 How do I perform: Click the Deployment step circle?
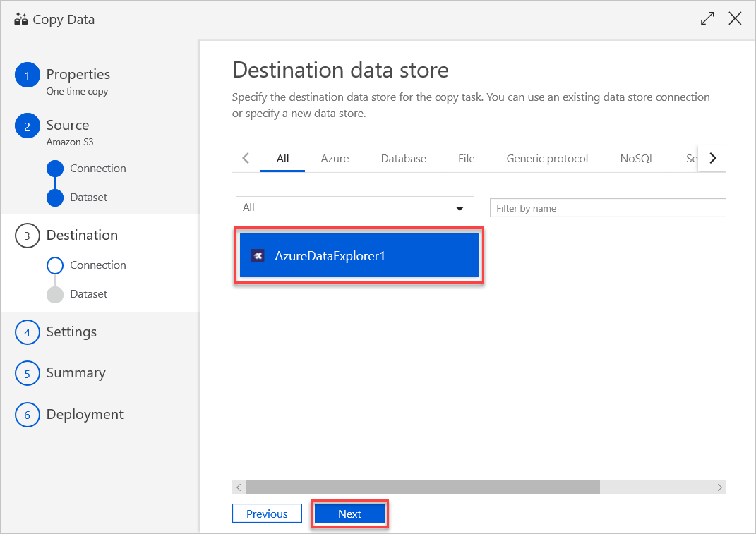coord(27,415)
